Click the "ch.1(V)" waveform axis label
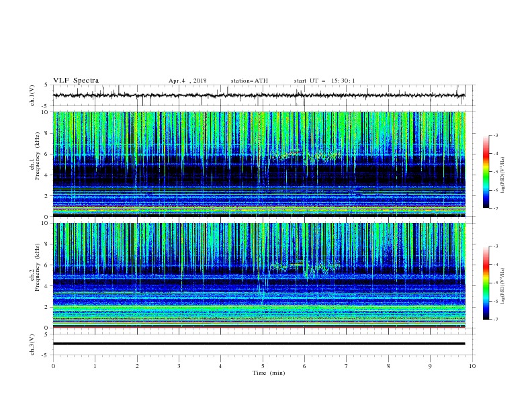The width and height of the screenshot is (532, 411). pos(32,95)
